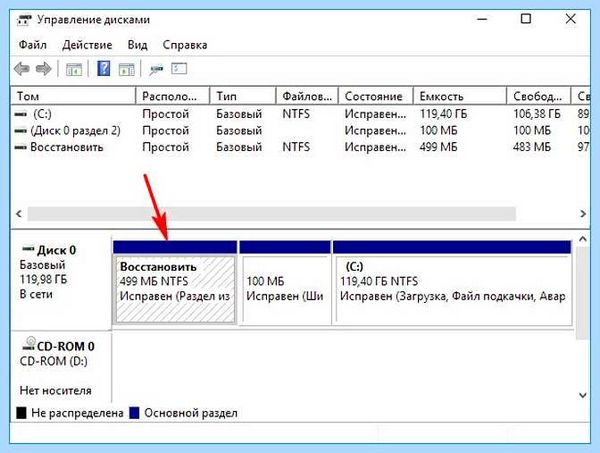Click the 483 МБ free space cell

point(532,147)
